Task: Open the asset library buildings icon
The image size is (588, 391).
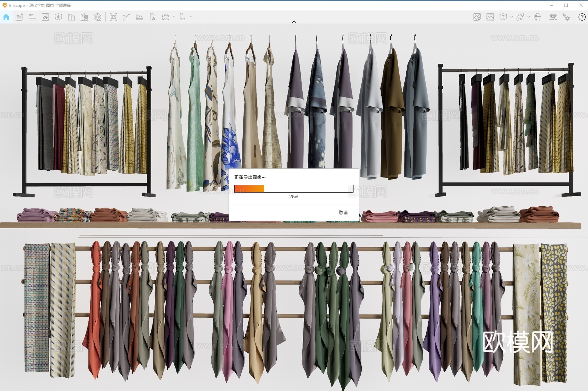Action: pyautogui.click(x=72, y=17)
